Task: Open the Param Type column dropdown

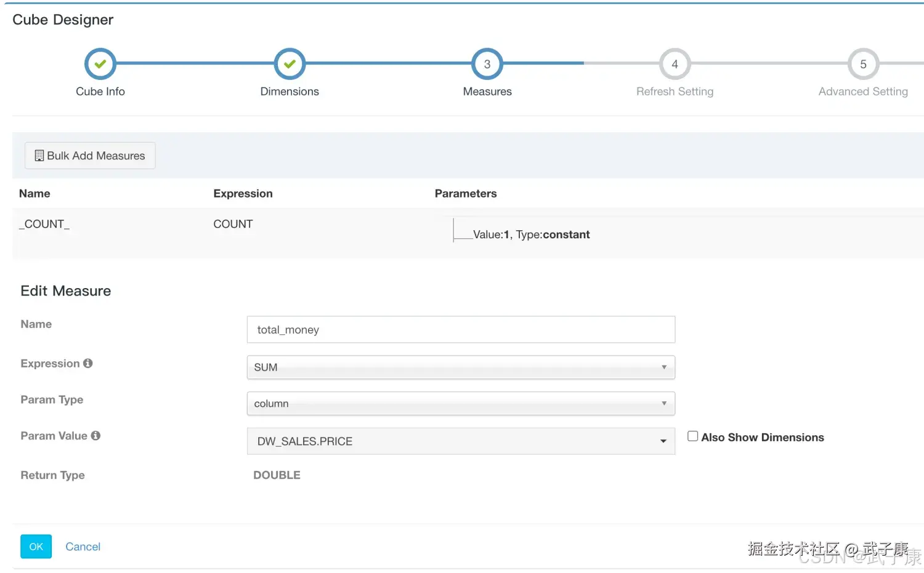Action: point(460,404)
